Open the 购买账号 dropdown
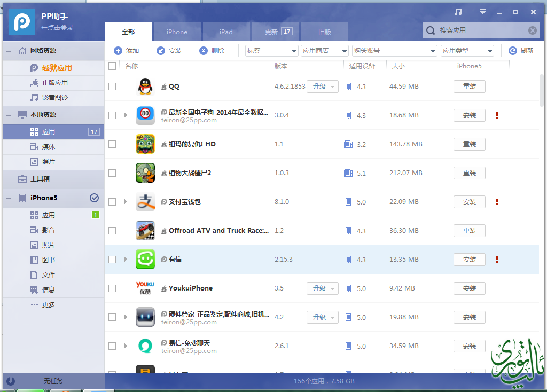Image resolution: width=547 pixels, height=392 pixels. 394,51
